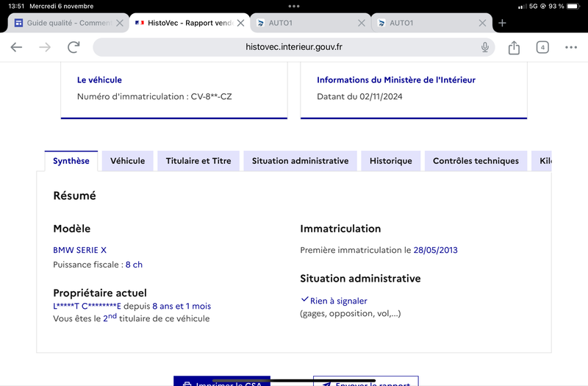
Task: Click the date 28/05/2013
Action: pyautogui.click(x=435, y=250)
